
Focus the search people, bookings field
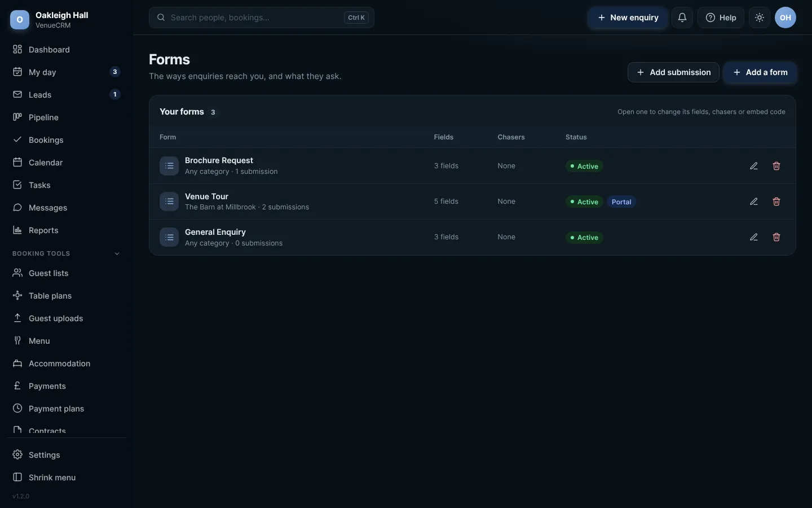coord(262,17)
